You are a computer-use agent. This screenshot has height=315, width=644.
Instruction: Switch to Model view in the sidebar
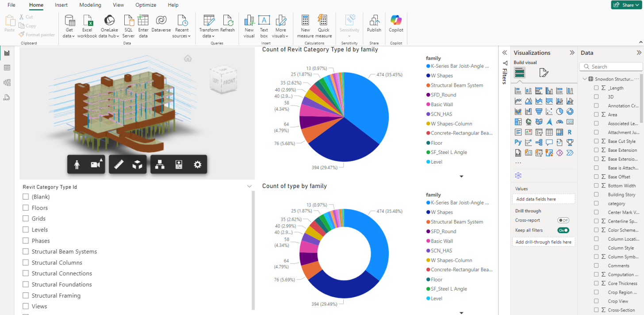click(x=7, y=82)
